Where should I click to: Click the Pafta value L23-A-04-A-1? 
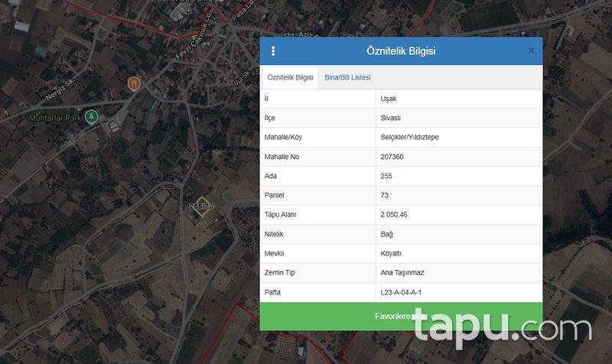click(x=401, y=292)
